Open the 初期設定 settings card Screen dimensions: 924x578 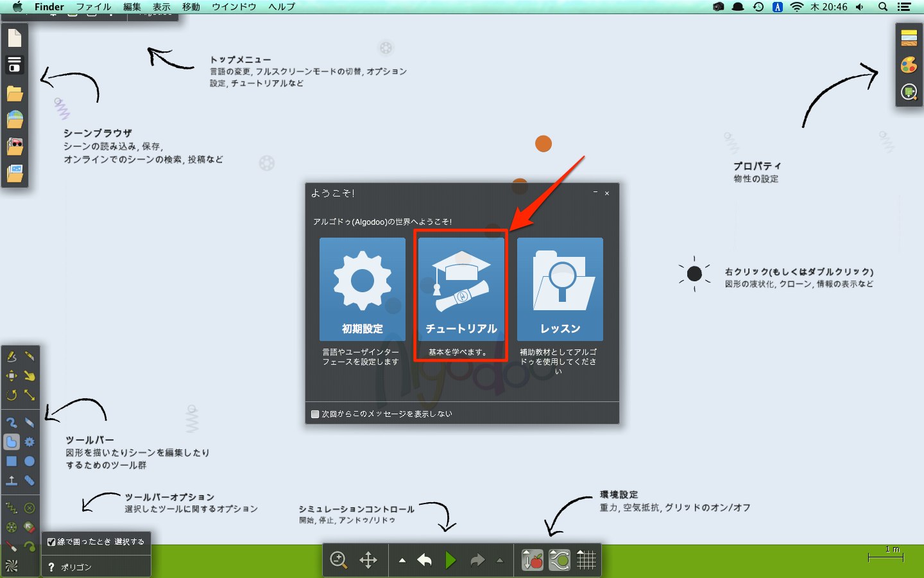tap(363, 289)
